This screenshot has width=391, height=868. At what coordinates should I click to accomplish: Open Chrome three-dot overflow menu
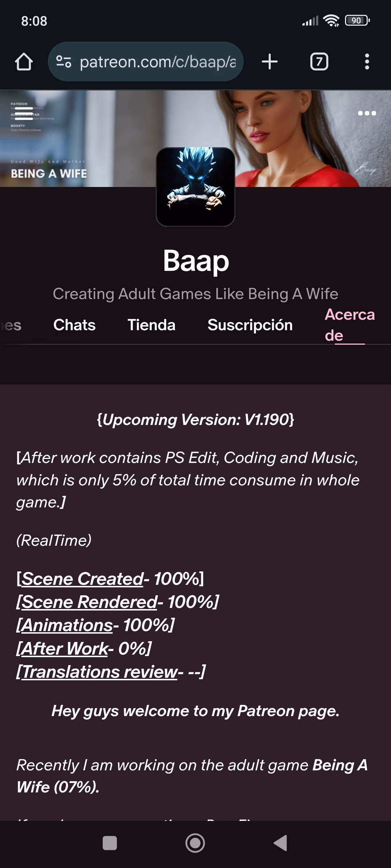(x=367, y=62)
